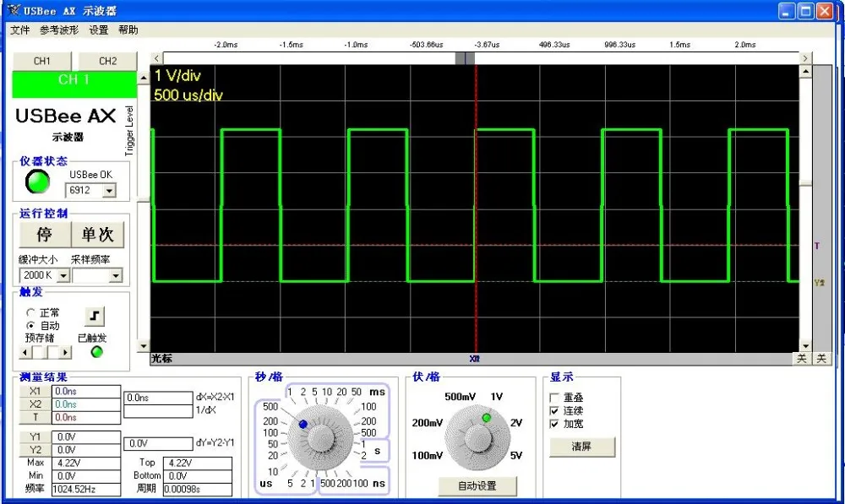The image size is (845, 504).
Task: Select 1V on the volts knob
Action: click(x=496, y=397)
